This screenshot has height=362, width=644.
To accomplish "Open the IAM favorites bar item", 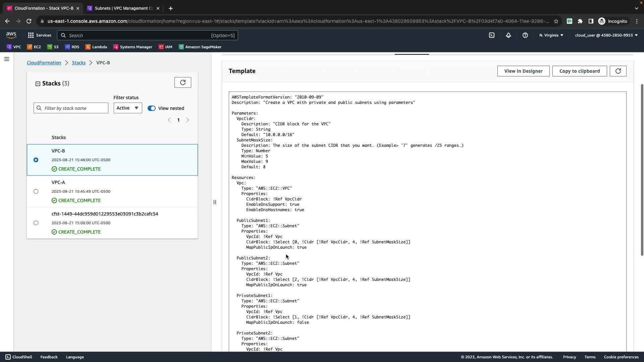I will tap(165, 47).
